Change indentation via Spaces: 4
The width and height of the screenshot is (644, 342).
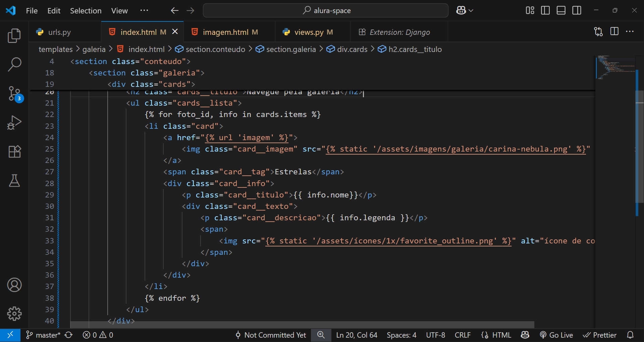click(x=401, y=335)
